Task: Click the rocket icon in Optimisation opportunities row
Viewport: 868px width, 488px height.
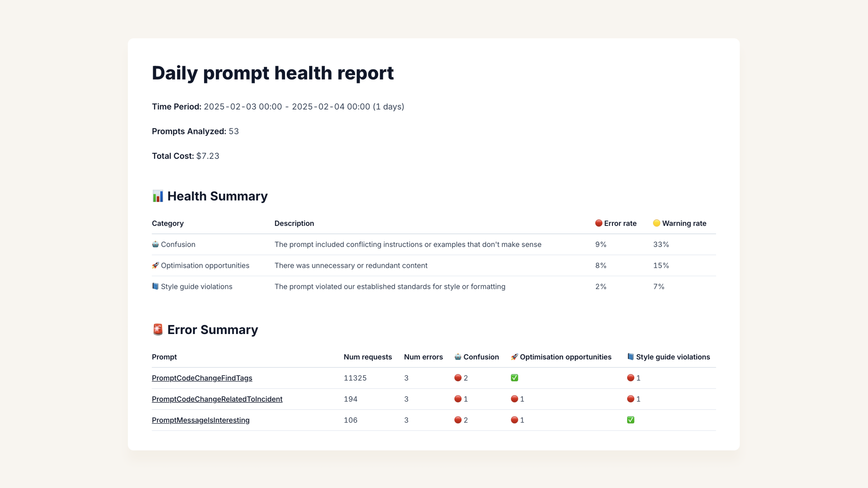Action: pyautogui.click(x=155, y=265)
